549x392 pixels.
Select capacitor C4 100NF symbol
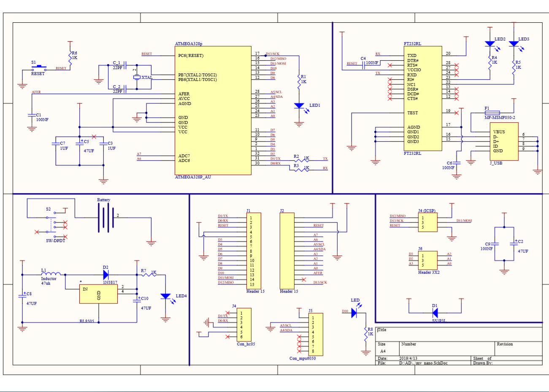pos(364,65)
